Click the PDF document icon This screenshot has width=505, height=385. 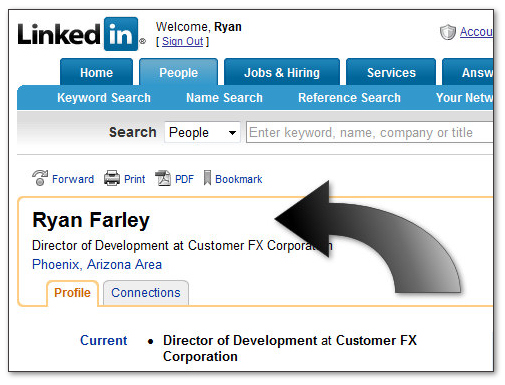(163, 178)
